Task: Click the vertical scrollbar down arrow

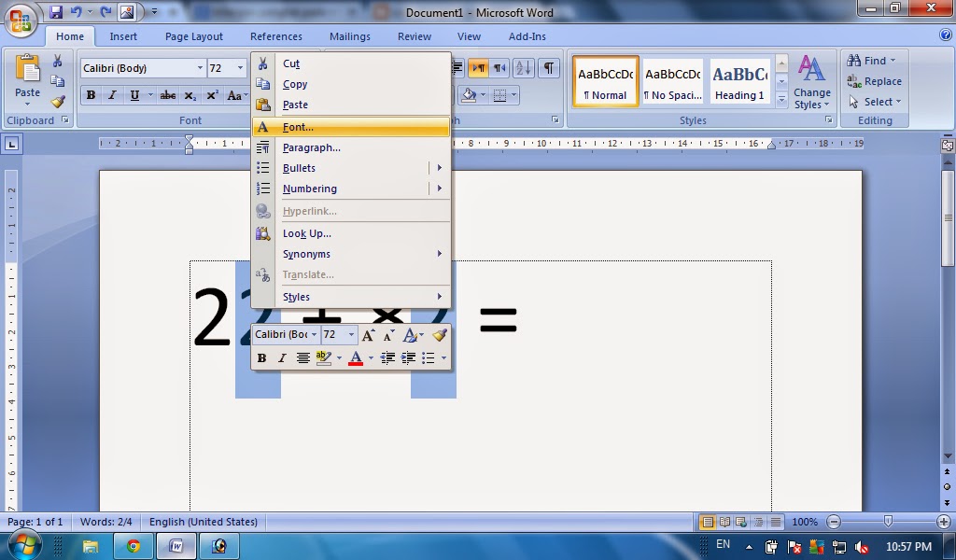Action: click(948, 455)
